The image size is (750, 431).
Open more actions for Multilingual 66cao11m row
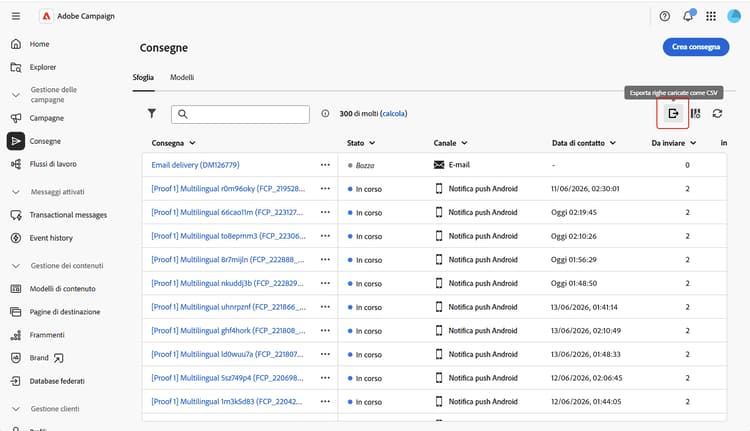coord(325,212)
